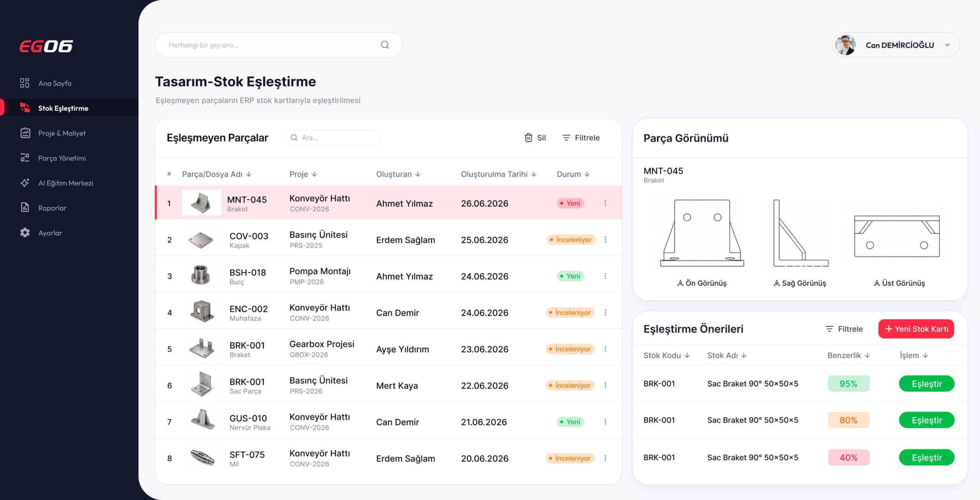Sort by Oluşturulma Tarihi column arrow
Screen dimensions: 980x500
[534, 174]
